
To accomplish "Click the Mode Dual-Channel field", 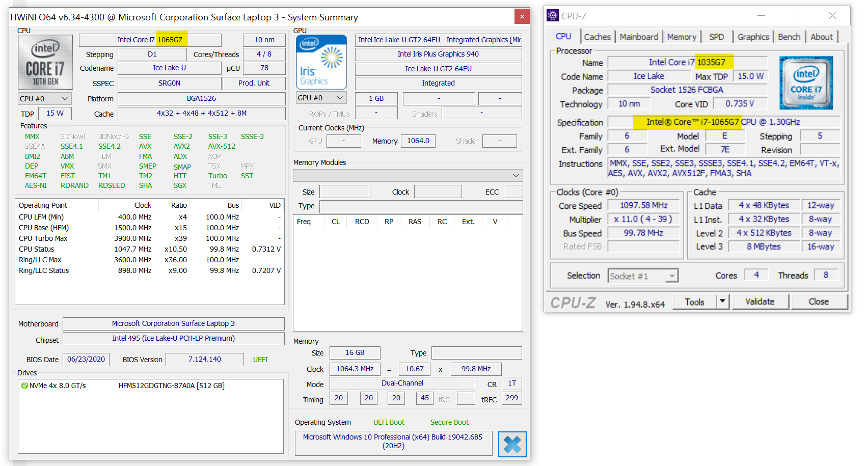I will pyautogui.click(x=402, y=383).
